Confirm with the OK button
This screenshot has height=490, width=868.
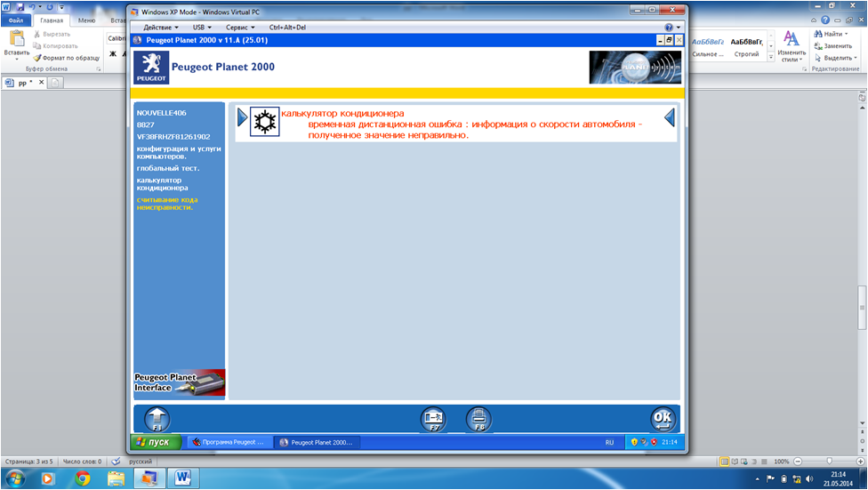point(663,419)
